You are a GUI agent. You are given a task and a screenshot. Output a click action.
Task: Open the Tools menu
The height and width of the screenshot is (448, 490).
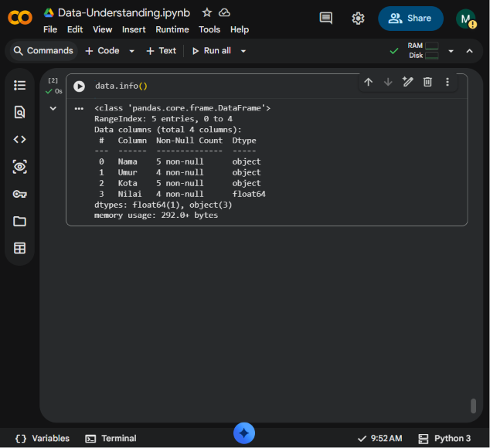(209, 29)
